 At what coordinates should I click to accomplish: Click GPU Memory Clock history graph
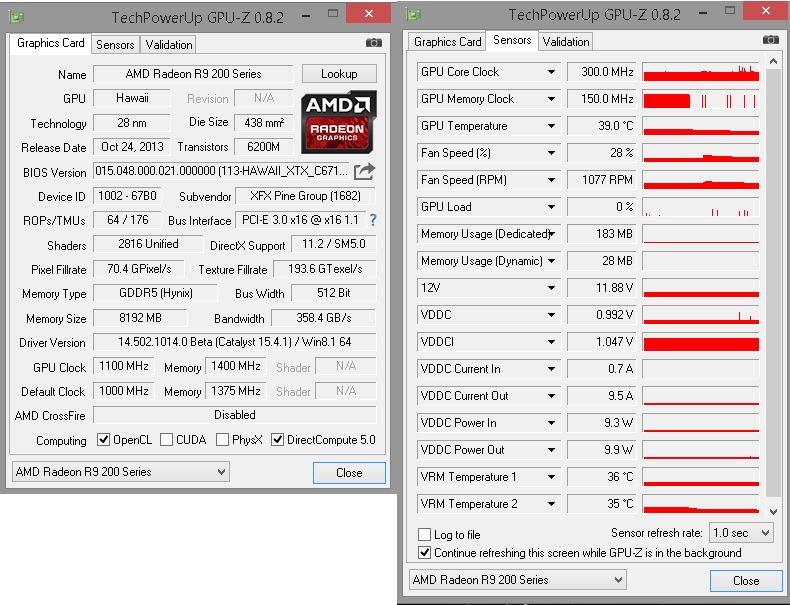tap(701, 99)
